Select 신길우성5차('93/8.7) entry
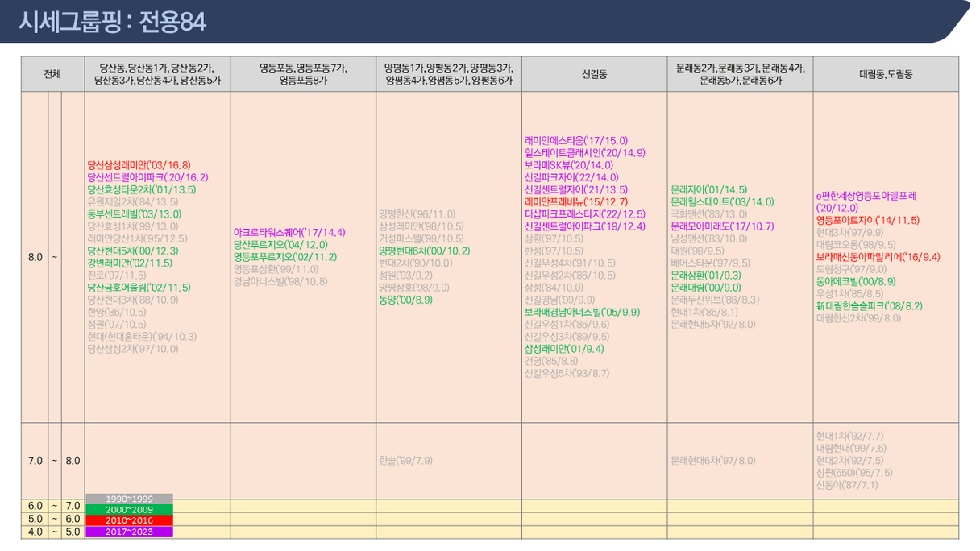The height and width of the screenshot is (551, 980). click(567, 373)
